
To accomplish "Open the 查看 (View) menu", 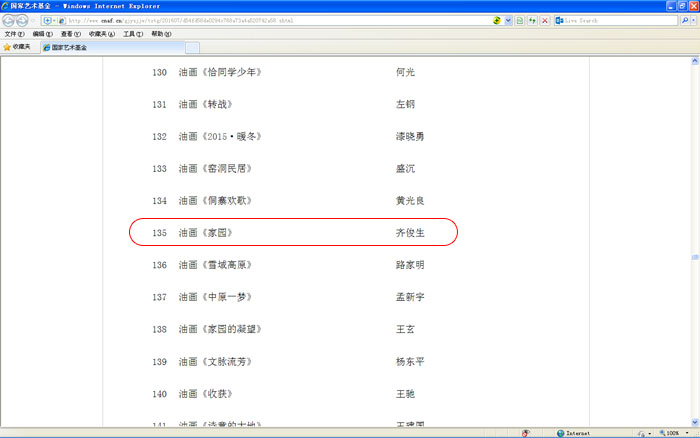I will click(72, 33).
